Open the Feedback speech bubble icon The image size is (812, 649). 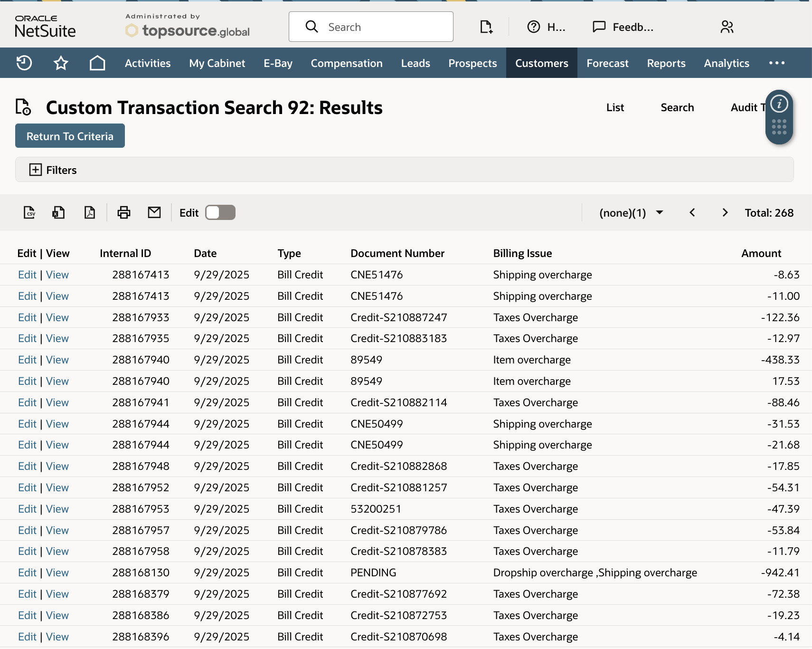tap(599, 27)
